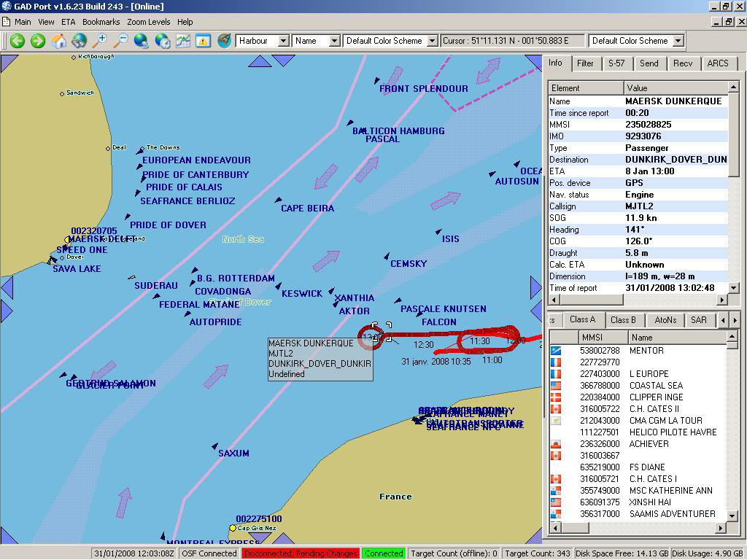The image size is (747, 560).
Task: Click the flag icon in the MENTOR row
Action: point(556,351)
